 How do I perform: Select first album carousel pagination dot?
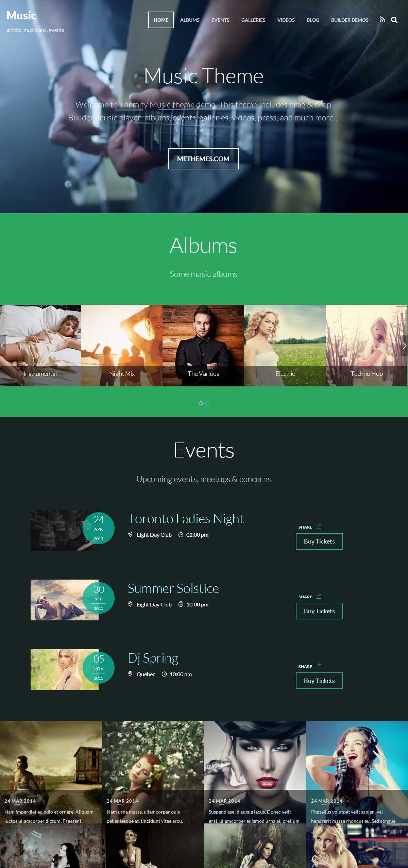click(x=201, y=403)
